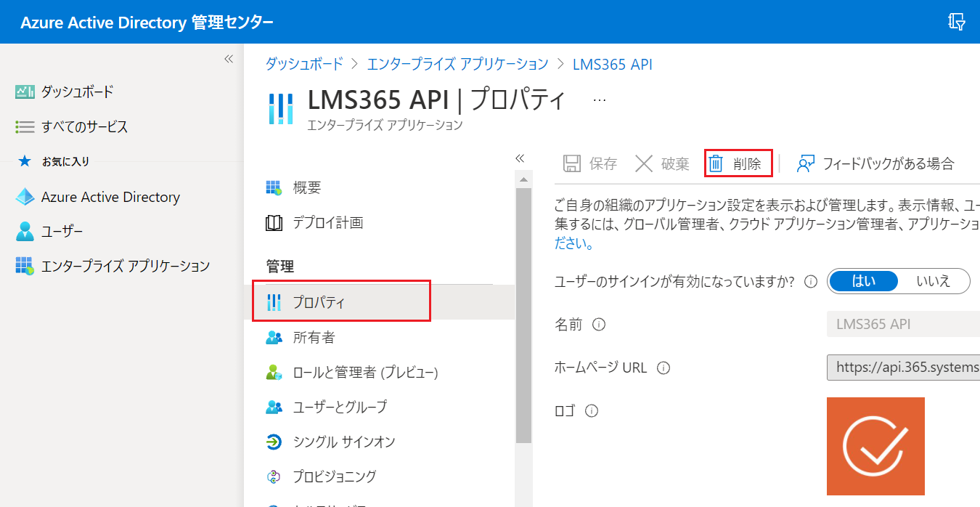Click the デプロイ計画 book icon
The width and height of the screenshot is (980, 507).
tap(274, 223)
